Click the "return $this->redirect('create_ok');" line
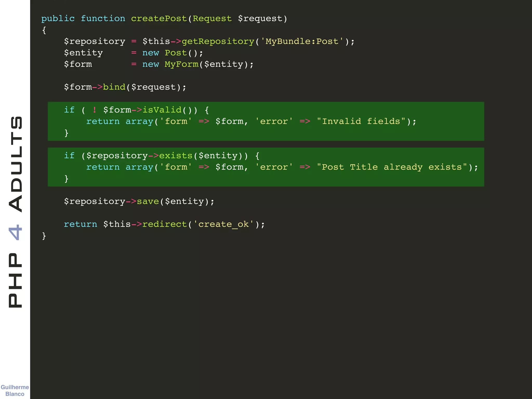The height and width of the screenshot is (399, 532). click(164, 224)
